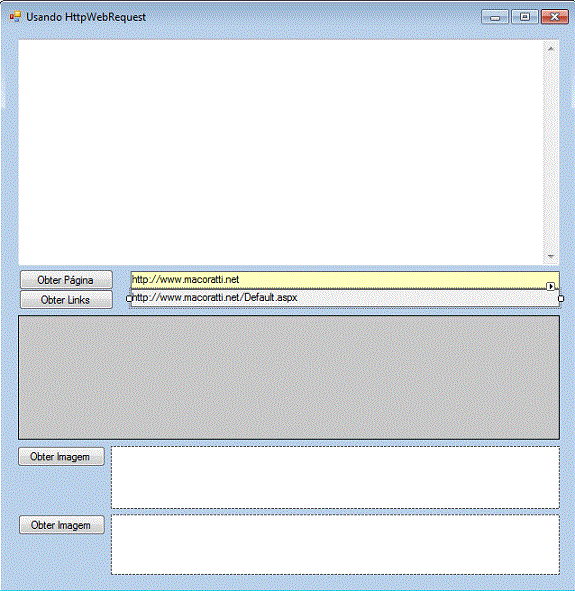Click the upper Obter Imagem button

(61, 457)
